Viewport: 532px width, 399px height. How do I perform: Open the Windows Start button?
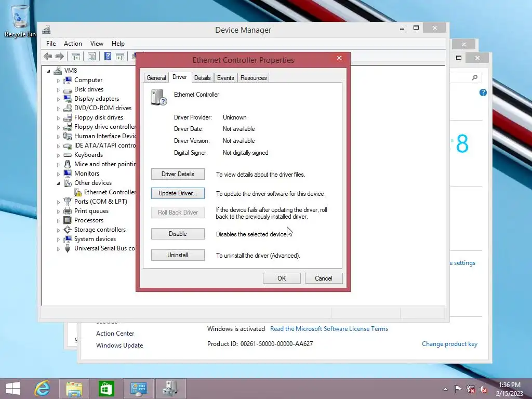13,389
